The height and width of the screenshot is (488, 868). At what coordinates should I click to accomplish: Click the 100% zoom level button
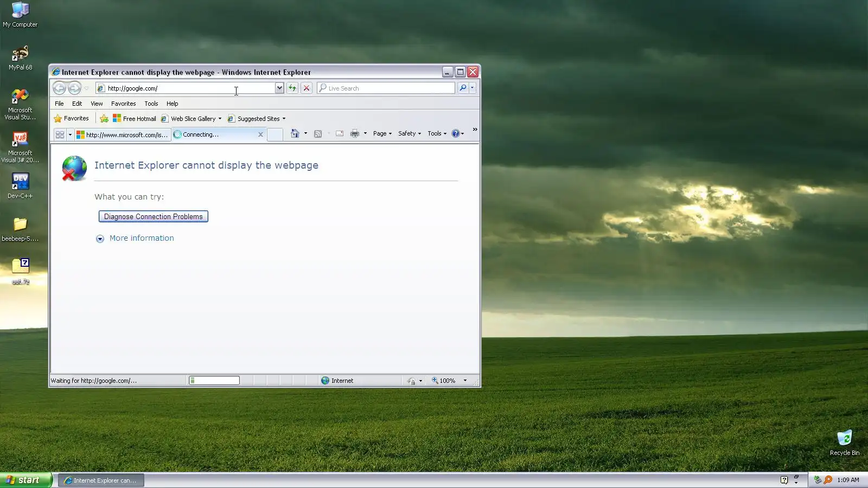pyautogui.click(x=444, y=381)
